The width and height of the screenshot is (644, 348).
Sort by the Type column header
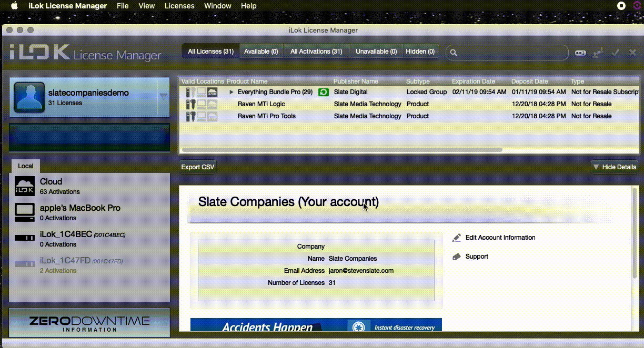[x=578, y=81]
